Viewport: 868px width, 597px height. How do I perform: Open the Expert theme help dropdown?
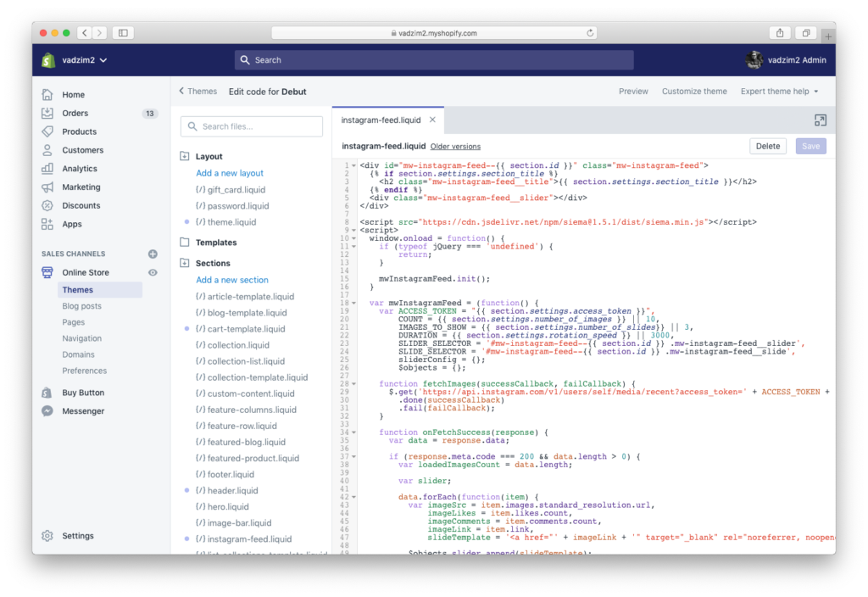(x=780, y=92)
